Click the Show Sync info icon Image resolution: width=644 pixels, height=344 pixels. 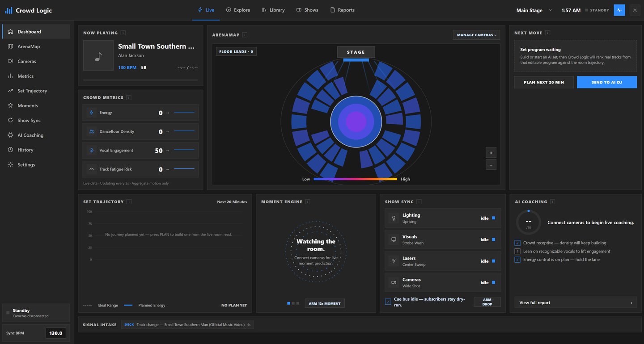(419, 201)
